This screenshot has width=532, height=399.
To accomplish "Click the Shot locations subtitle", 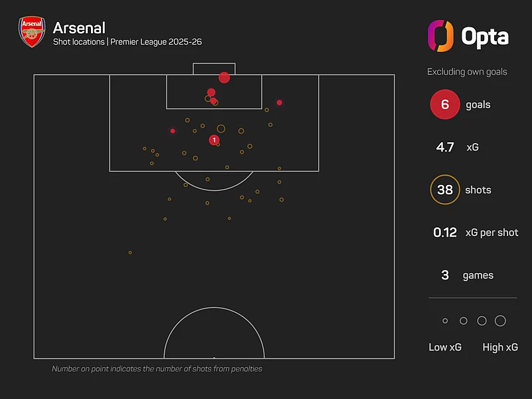I will coord(79,42).
